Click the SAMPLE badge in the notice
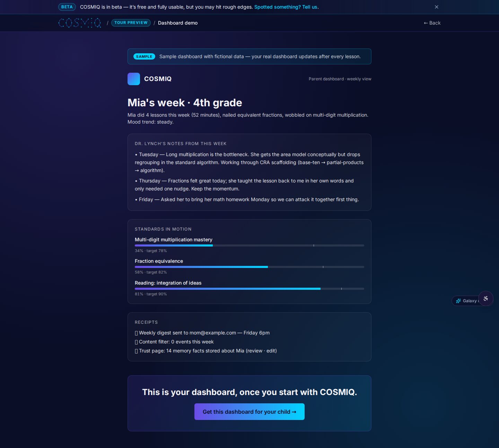Screen dimensions: 499x448 [144, 56]
